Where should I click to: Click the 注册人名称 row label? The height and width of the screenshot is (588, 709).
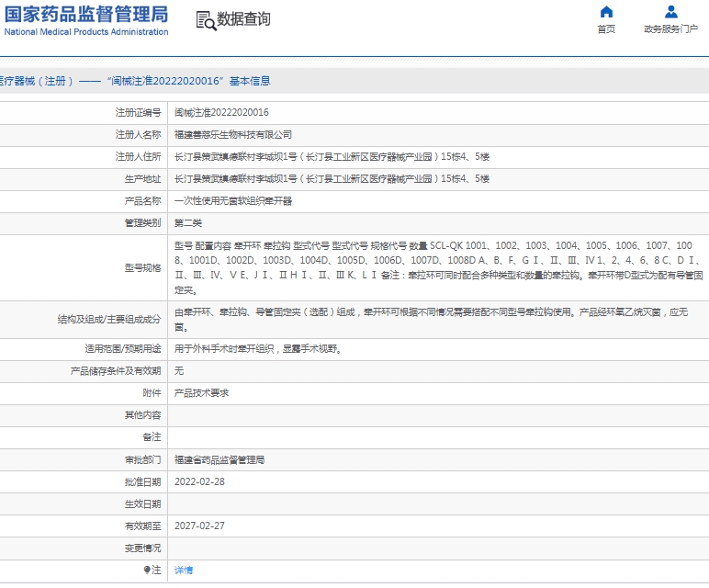pos(138,134)
